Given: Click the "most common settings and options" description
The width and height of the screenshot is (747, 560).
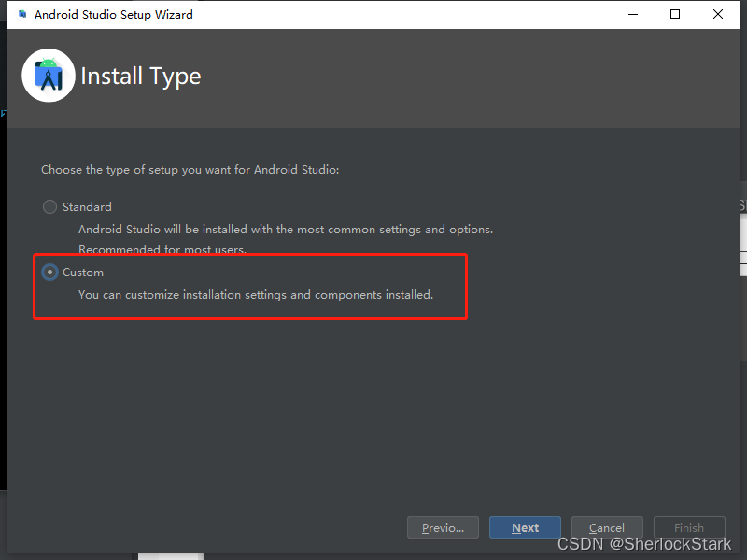Looking at the screenshot, I should click(x=286, y=230).
